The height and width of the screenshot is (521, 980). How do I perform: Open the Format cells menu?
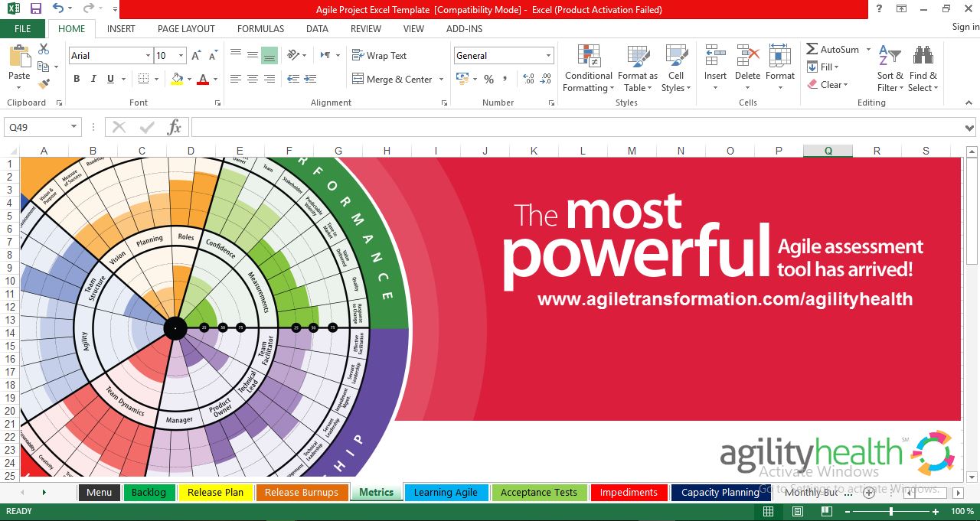coord(779,68)
